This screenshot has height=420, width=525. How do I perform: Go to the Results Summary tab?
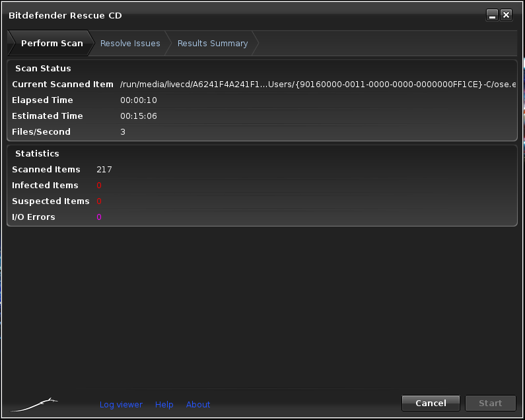coord(213,43)
